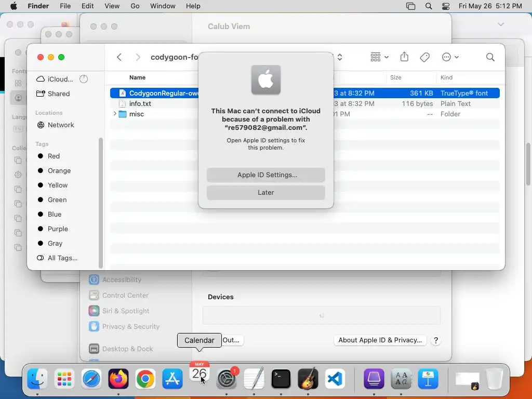Click About Apple ID & Privacy button
Viewport: 532px width, 399px height.
pyautogui.click(x=380, y=340)
